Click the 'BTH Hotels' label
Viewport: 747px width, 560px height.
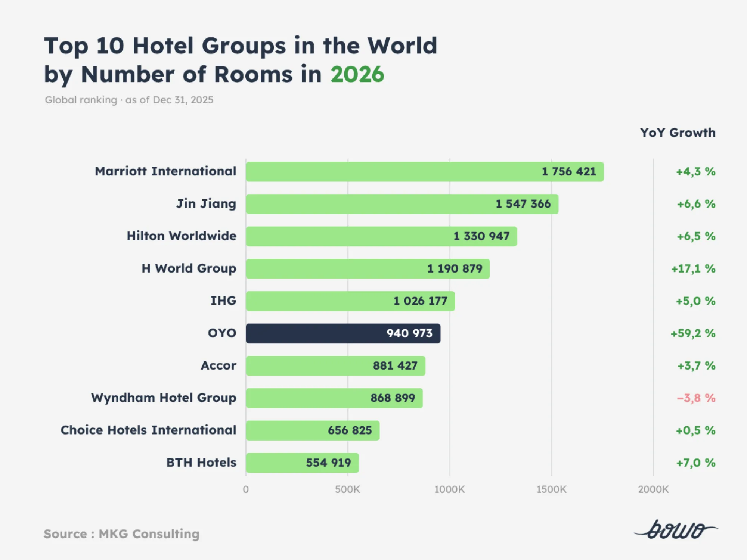coord(201,463)
